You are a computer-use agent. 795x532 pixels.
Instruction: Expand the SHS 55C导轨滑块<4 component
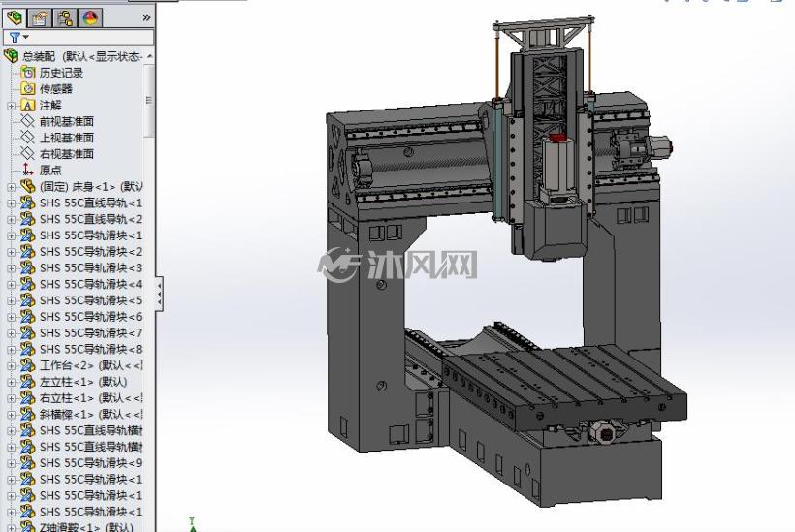point(12,285)
